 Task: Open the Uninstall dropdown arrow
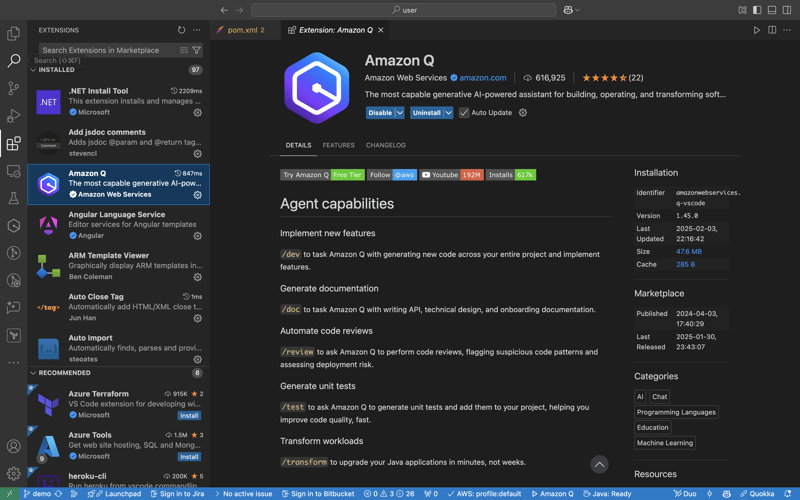[x=448, y=113]
